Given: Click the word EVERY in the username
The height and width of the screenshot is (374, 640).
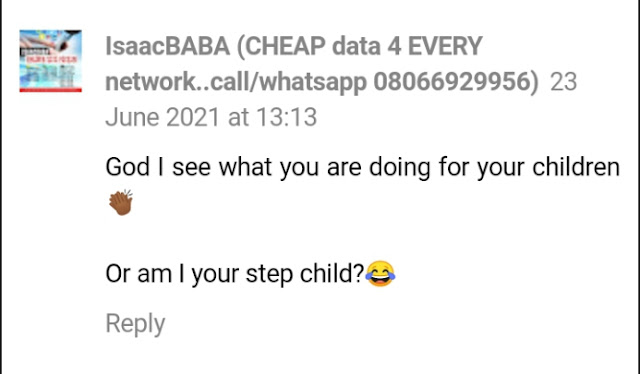Looking at the screenshot, I should [445, 46].
